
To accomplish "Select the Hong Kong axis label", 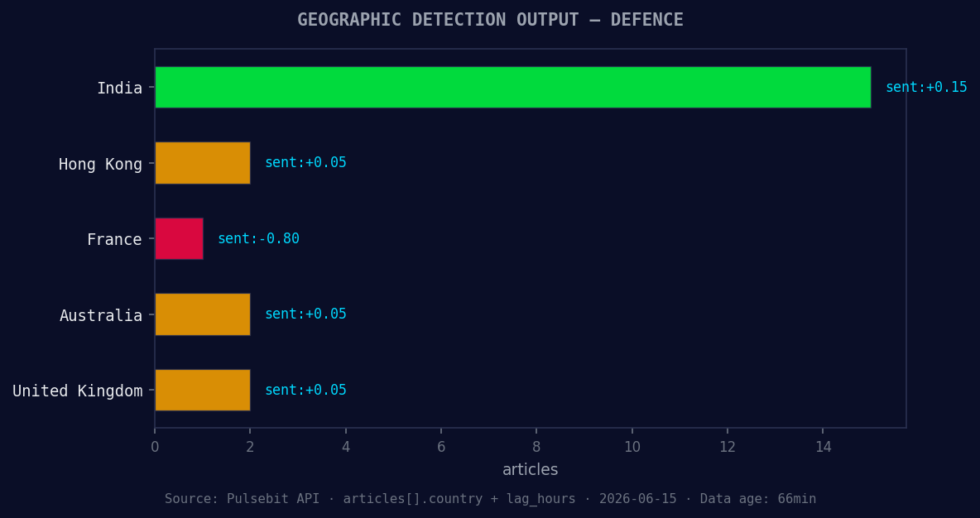I will [101, 165].
